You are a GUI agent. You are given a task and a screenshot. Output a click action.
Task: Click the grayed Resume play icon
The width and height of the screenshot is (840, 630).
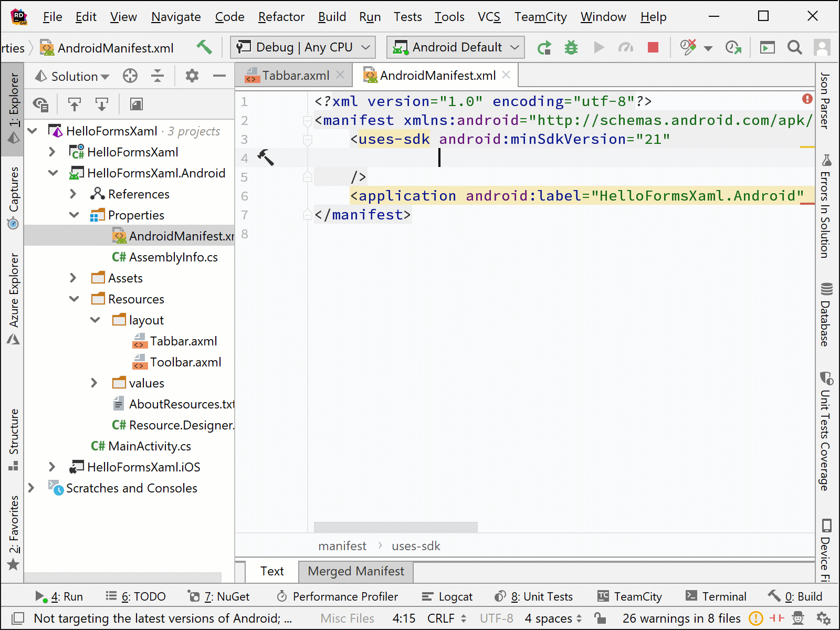click(x=598, y=48)
